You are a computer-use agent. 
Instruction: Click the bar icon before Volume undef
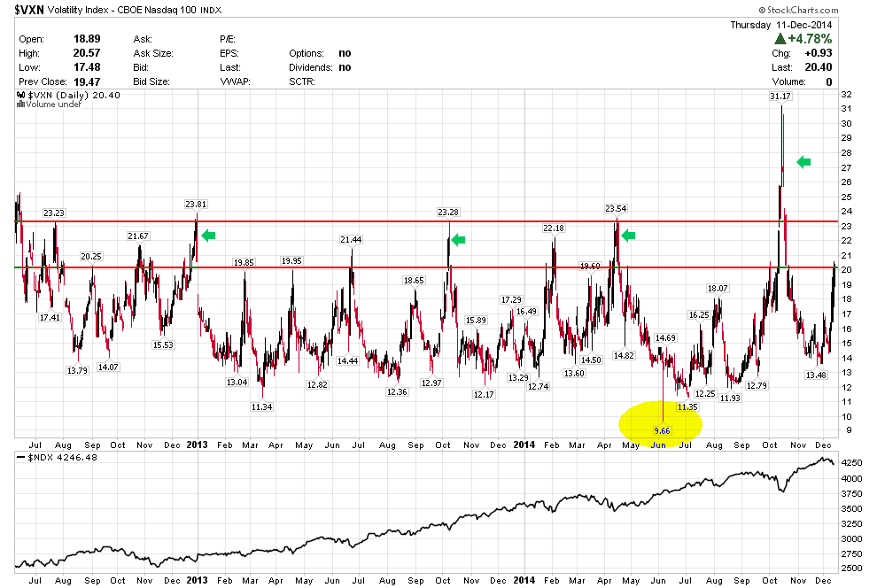click(x=20, y=104)
